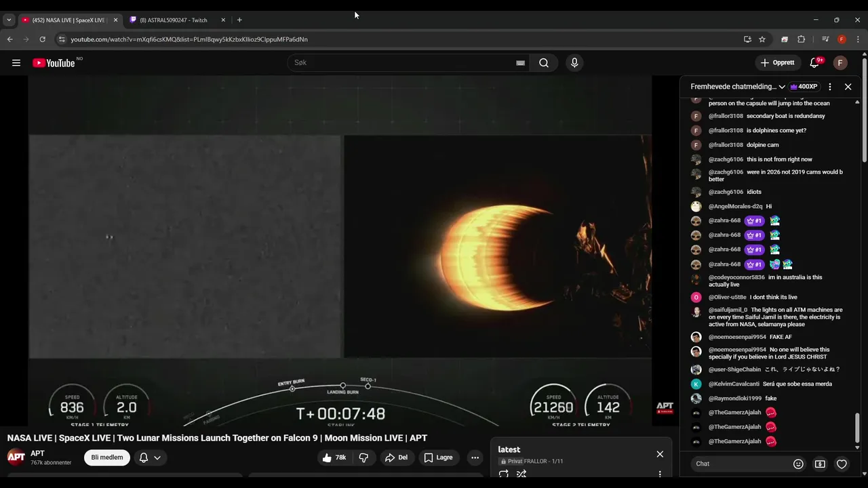Screen dimensions: 868x488
Task: Bookmark this page with the star
Action: point(762,39)
